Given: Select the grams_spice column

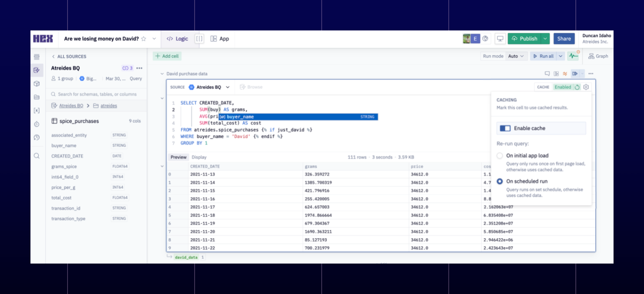Looking at the screenshot, I should point(64,167).
